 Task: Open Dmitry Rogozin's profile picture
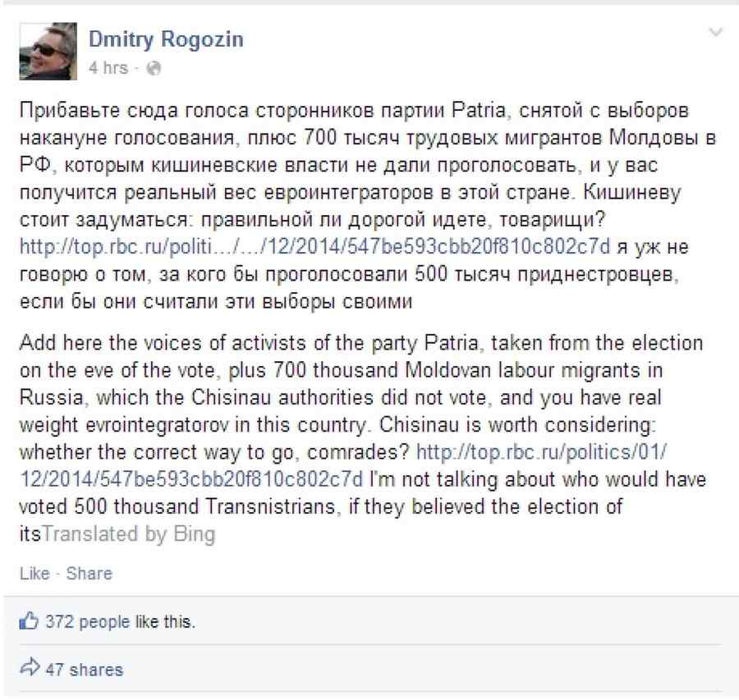coord(48,49)
